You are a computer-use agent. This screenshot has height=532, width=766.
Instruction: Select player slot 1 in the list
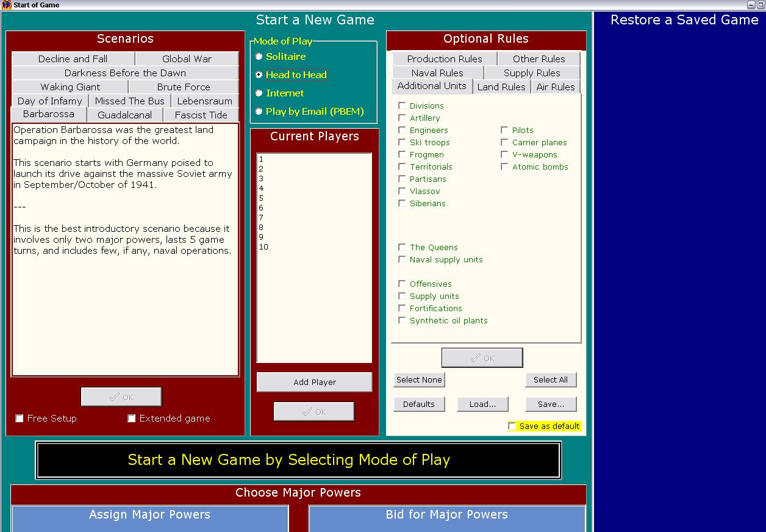click(x=314, y=159)
